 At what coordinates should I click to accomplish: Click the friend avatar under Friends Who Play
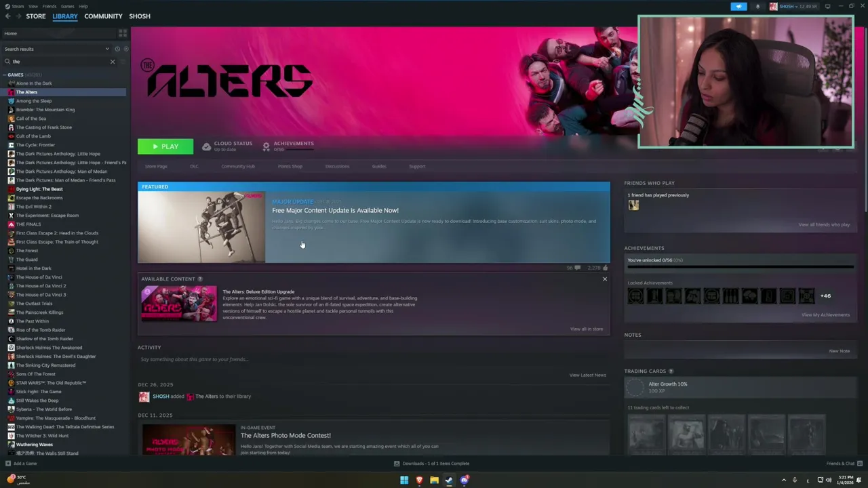click(x=633, y=205)
